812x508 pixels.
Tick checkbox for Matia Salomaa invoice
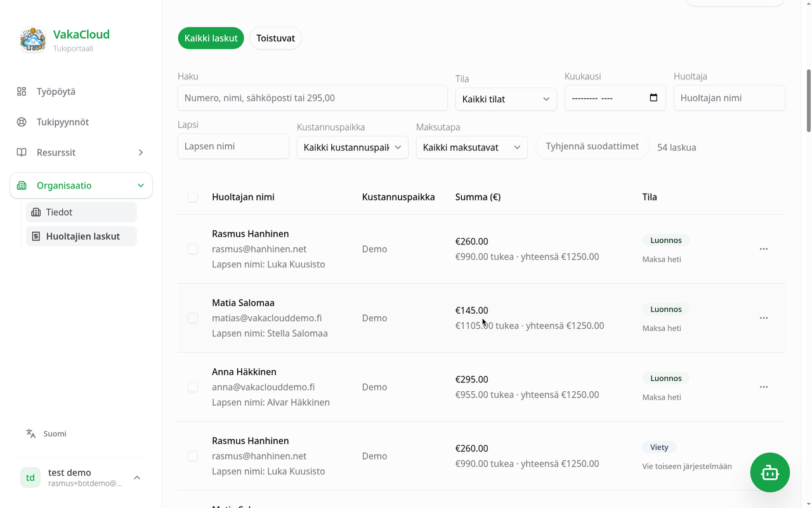click(x=193, y=318)
